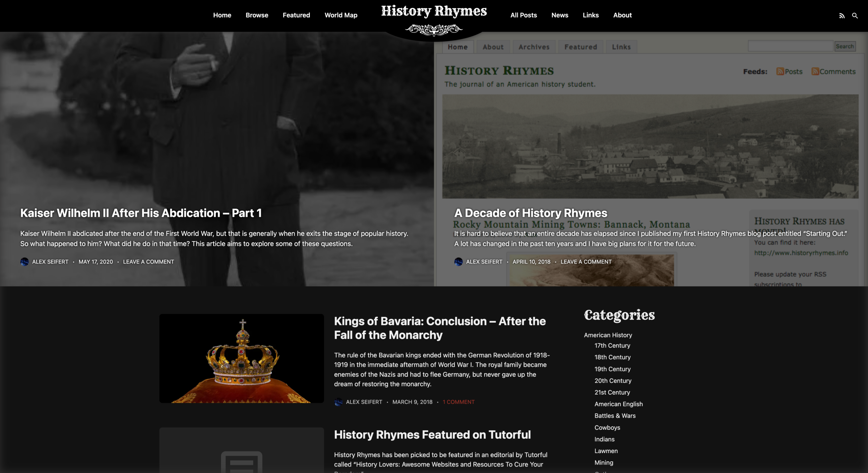
Task: Open the All Posts menu item
Action: (524, 15)
